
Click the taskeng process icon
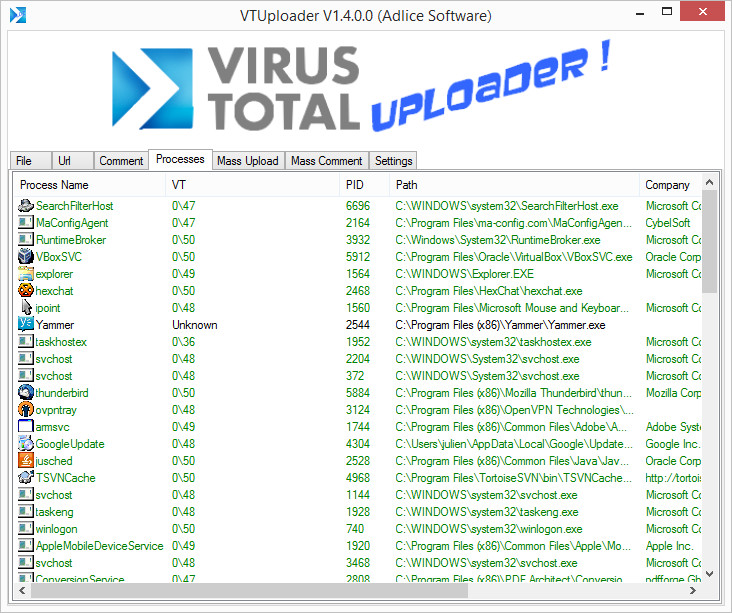26,512
